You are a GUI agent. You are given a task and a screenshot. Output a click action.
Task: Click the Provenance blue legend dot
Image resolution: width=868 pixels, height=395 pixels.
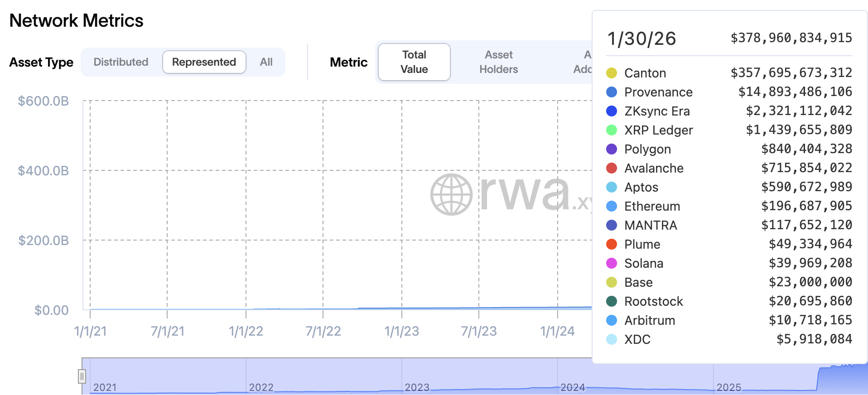(x=612, y=92)
